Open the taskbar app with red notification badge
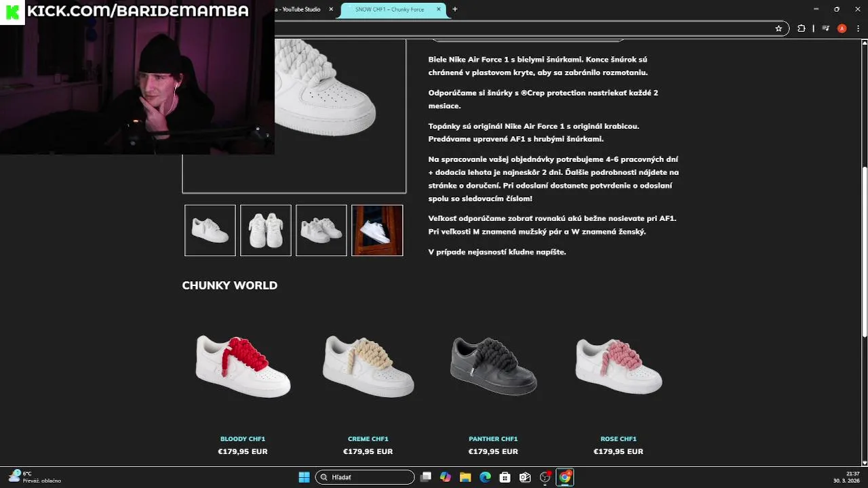The width and height of the screenshot is (868, 488). coord(545,477)
